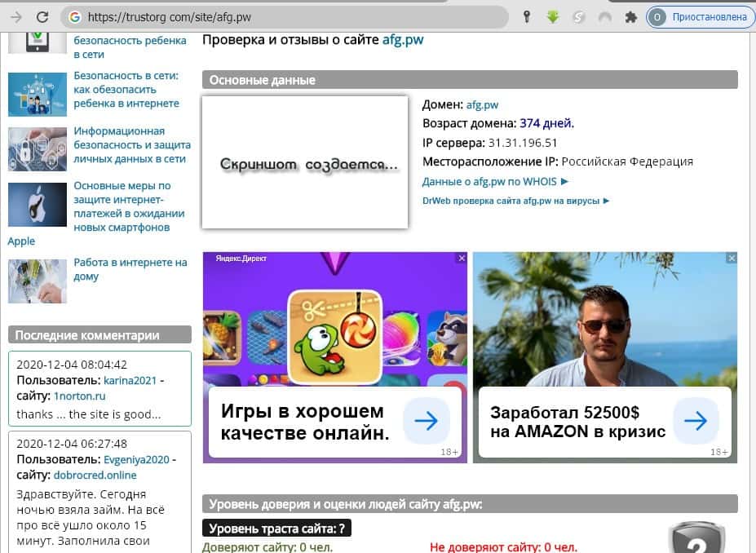
Task: Click the domain age '374 дней' value
Action: point(546,123)
